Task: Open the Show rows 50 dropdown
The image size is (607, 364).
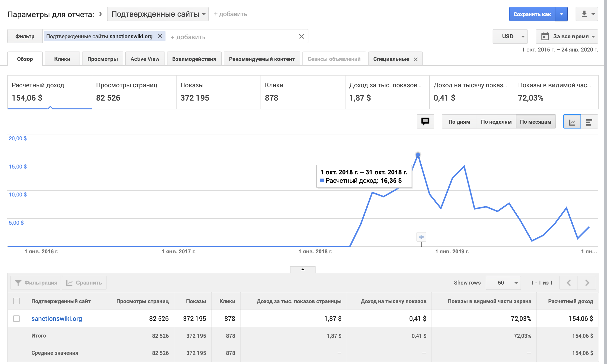Action: coord(503,283)
